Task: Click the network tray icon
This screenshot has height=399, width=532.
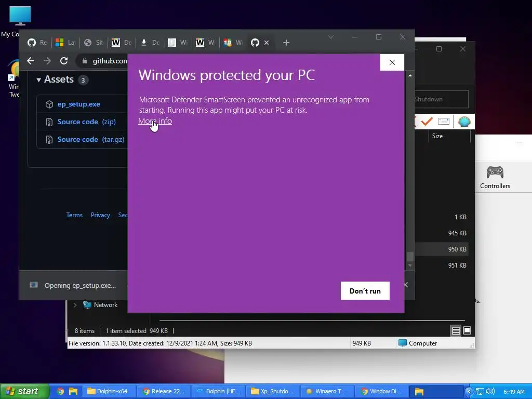Action: [480, 391]
